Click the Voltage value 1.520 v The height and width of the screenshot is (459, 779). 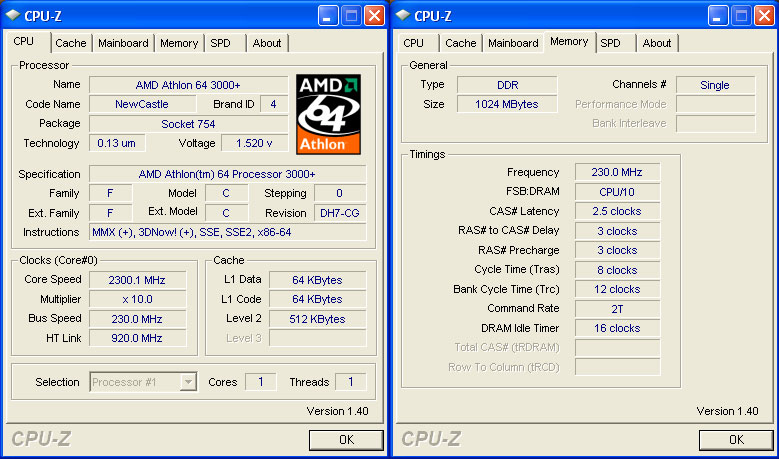click(254, 143)
